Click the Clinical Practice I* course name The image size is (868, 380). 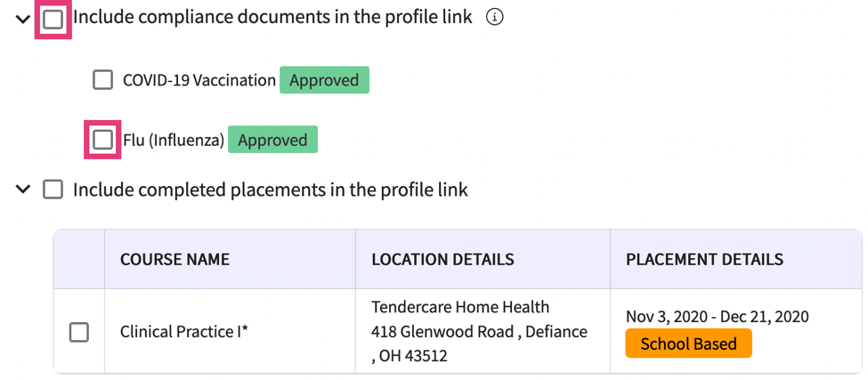coord(184,332)
